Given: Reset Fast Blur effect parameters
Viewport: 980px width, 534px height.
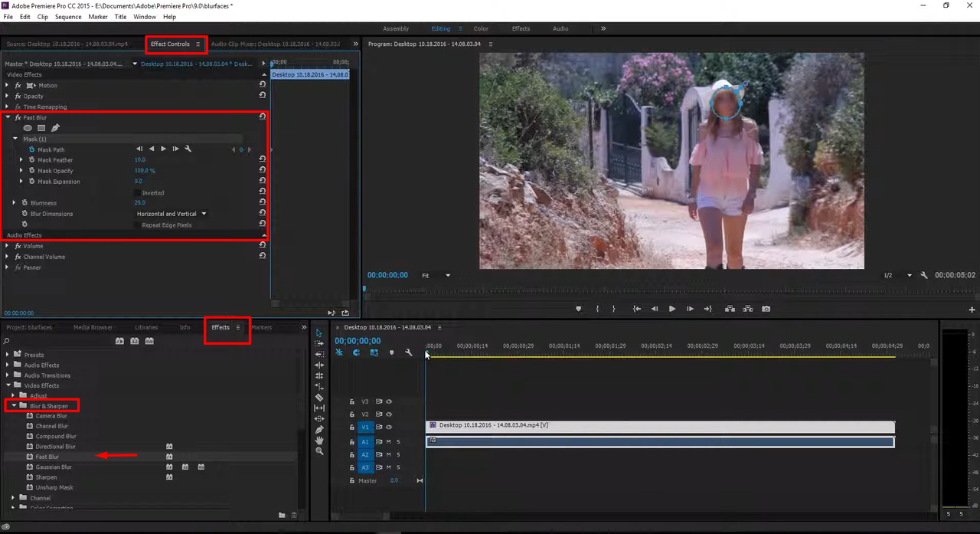Looking at the screenshot, I should click(x=263, y=116).
